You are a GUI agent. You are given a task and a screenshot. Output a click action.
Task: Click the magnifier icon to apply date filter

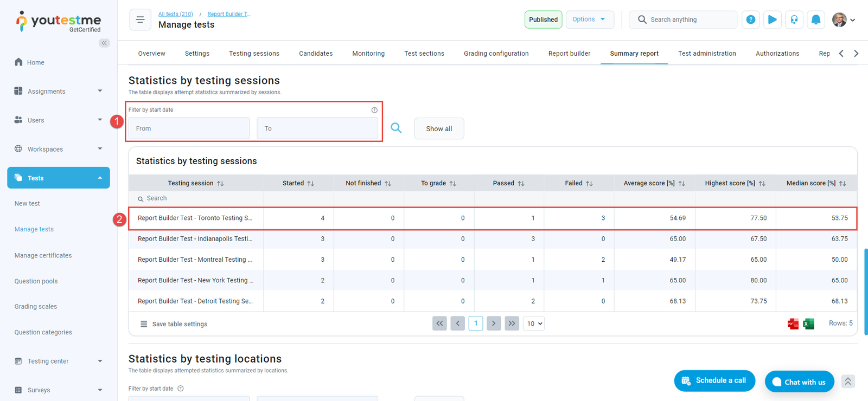(x=396, y=128)
